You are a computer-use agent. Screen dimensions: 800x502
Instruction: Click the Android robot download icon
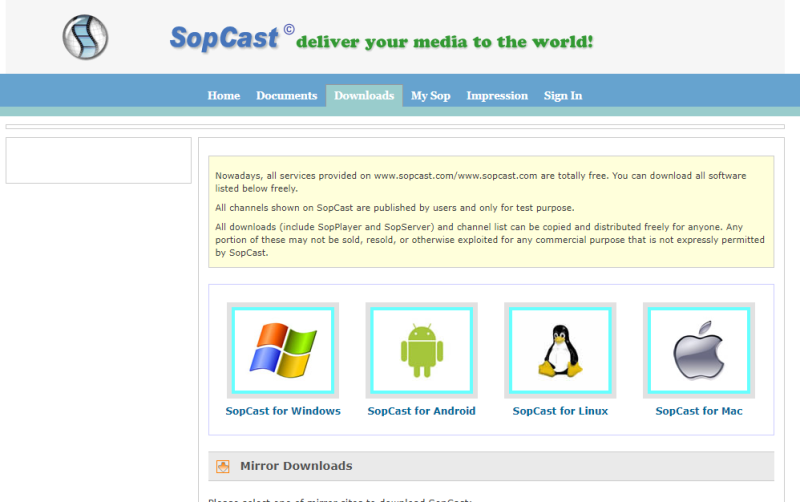tap(421, 350)
